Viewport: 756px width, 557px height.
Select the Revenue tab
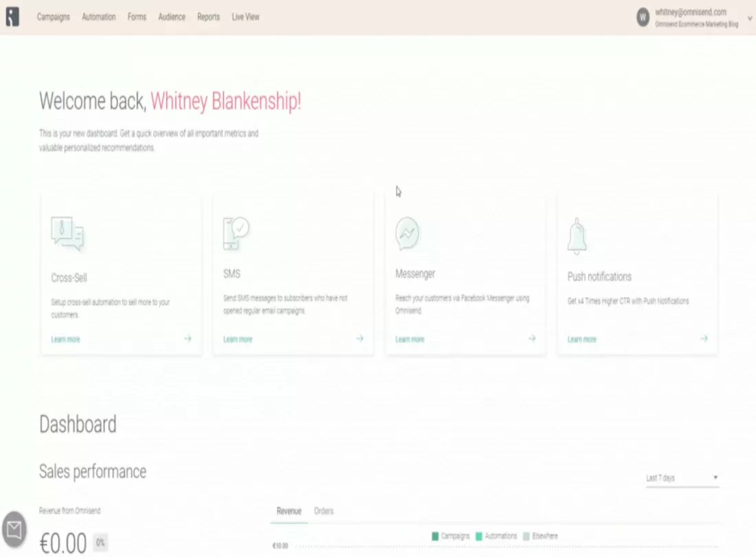289,511
